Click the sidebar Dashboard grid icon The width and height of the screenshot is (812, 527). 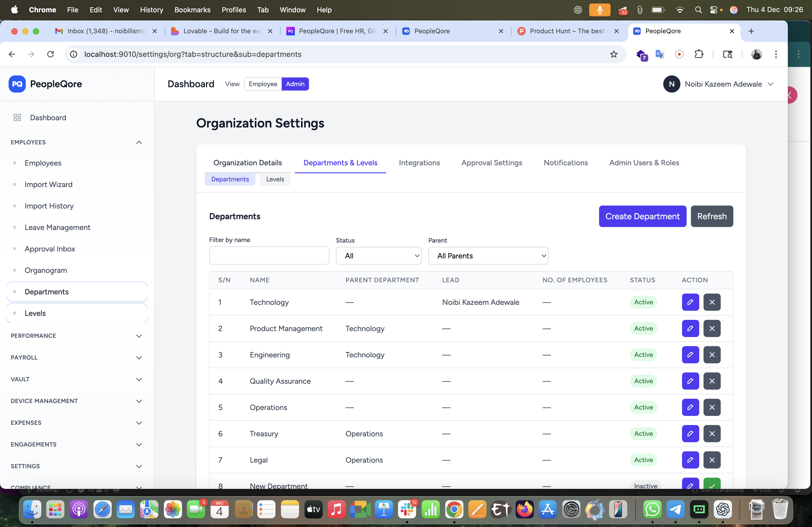click(17, 118)
